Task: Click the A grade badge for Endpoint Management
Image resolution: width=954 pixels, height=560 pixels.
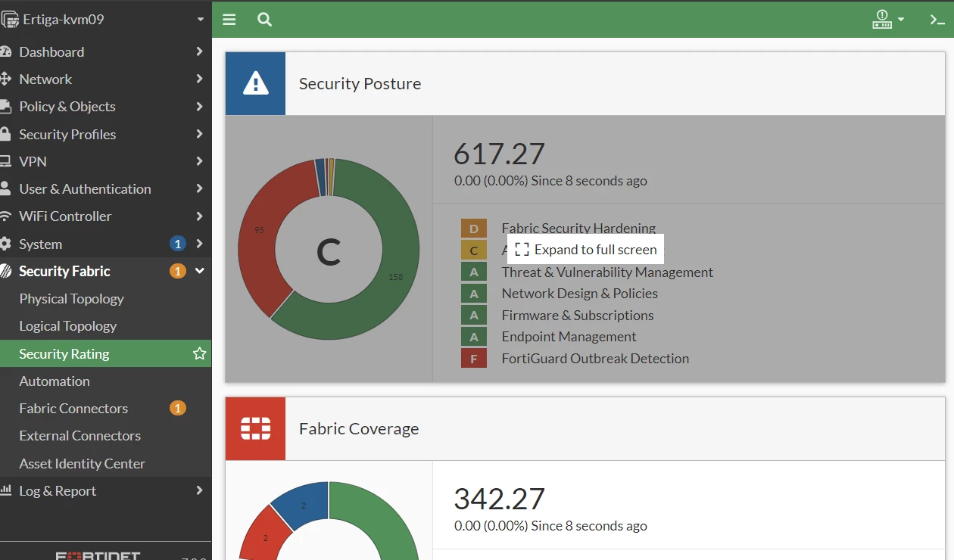Action: coord(474,337)
